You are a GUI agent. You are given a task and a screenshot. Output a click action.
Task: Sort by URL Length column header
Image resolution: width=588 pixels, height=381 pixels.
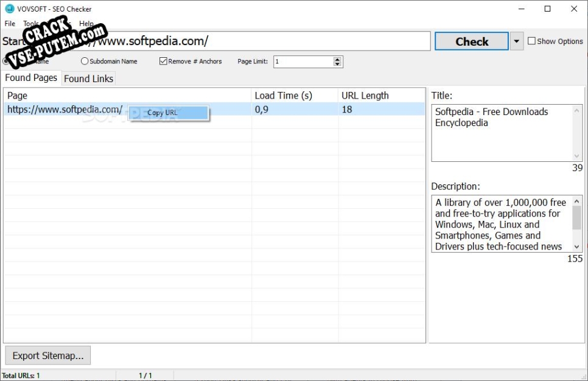click(x=382, y=96)
